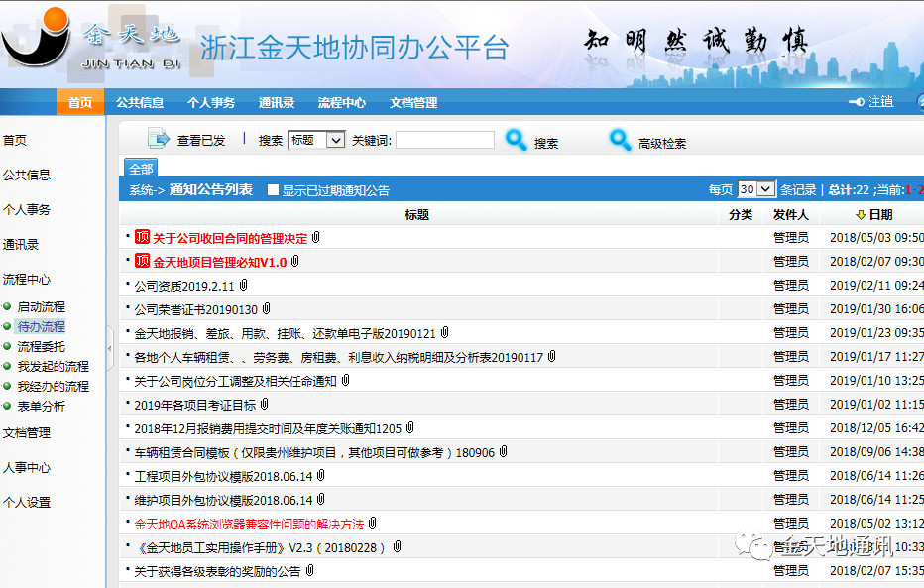Expand 个人事务 in the sidebar

click(x=27, y=210)
